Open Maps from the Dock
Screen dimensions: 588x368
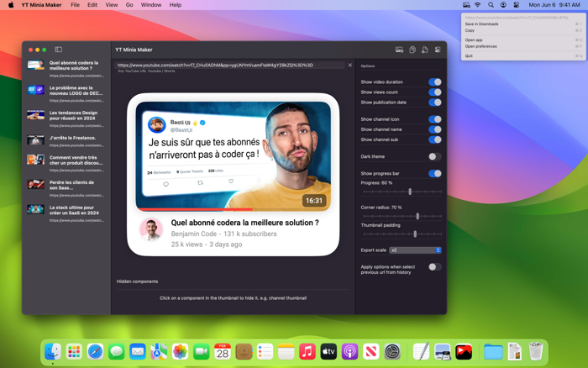[159, 352]
